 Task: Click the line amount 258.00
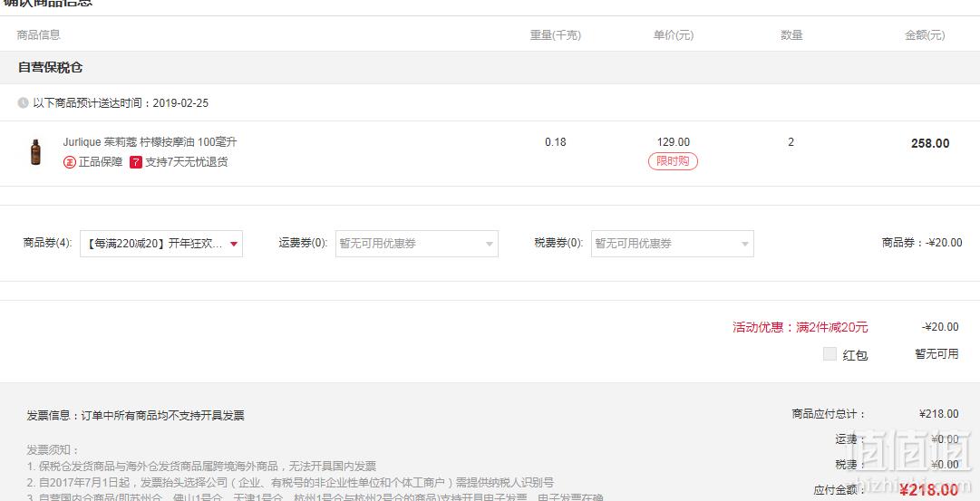point(930,144)
